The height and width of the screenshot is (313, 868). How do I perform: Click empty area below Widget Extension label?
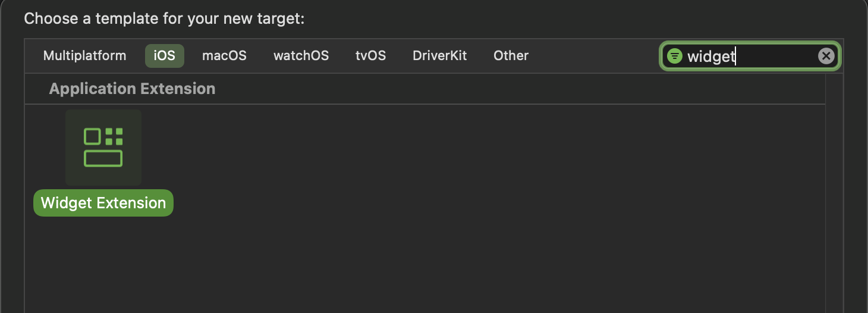103,262
